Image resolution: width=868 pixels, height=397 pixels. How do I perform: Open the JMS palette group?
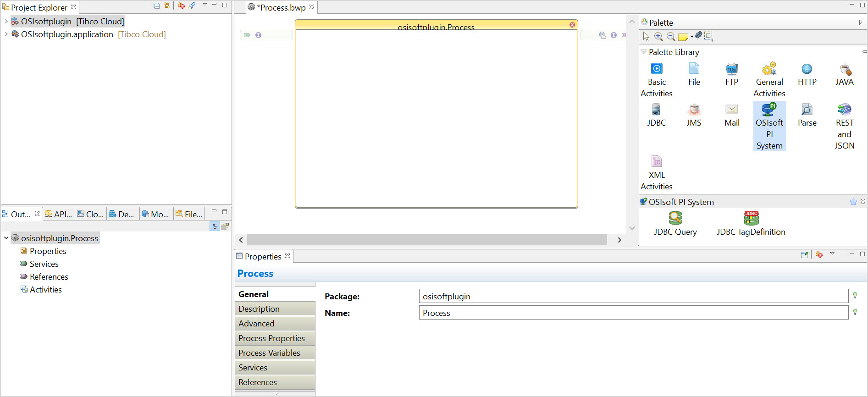pos(694,115)
